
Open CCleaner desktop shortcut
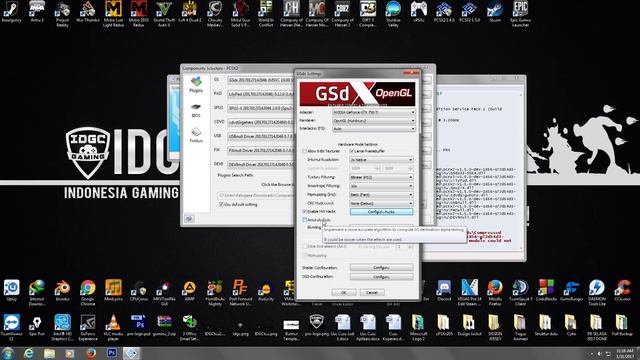(622, 290)
